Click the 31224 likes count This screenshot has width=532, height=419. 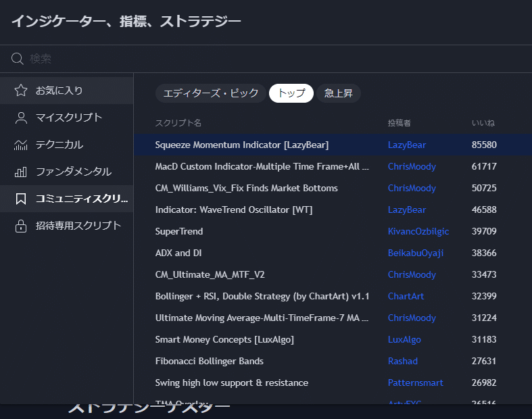coord(484,318)
